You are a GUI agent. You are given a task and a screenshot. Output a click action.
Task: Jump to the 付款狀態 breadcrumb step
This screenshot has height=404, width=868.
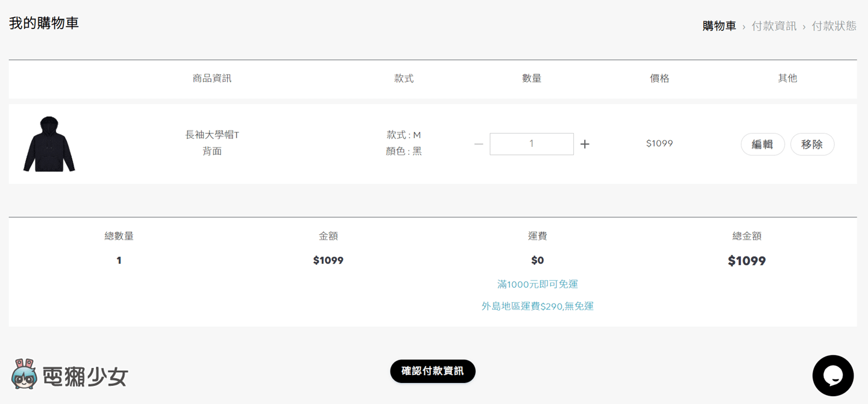coord(834,26)
